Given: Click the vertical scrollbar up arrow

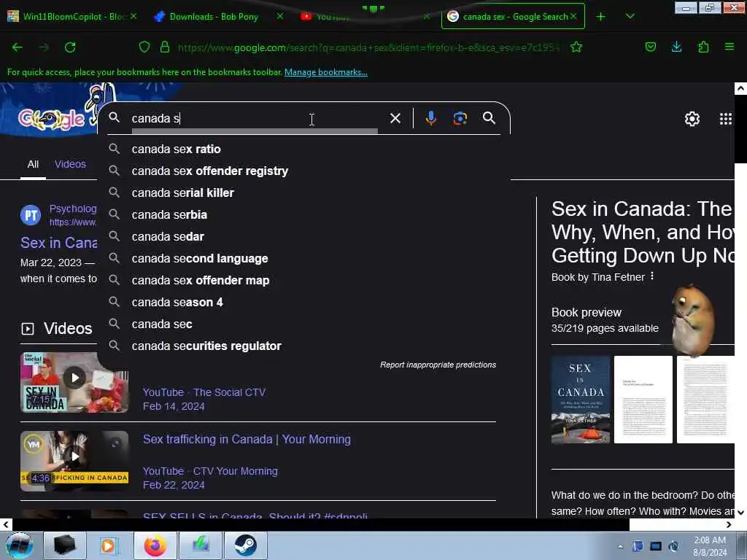Looking at the screenshot, I should tap(740, 88).
